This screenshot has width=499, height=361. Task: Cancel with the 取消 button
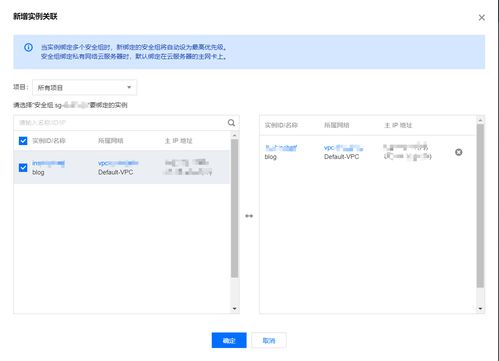click(x=269, y=340)
